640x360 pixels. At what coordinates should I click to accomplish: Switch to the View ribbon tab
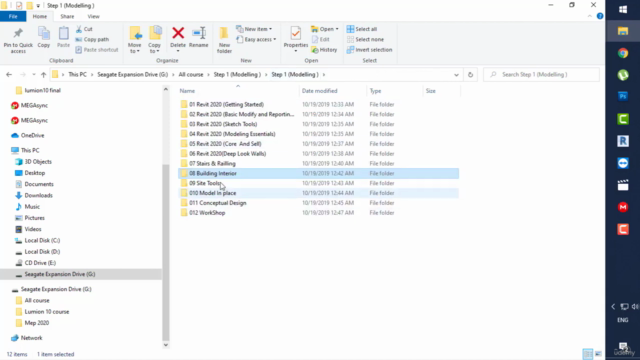tap(93, 16)
